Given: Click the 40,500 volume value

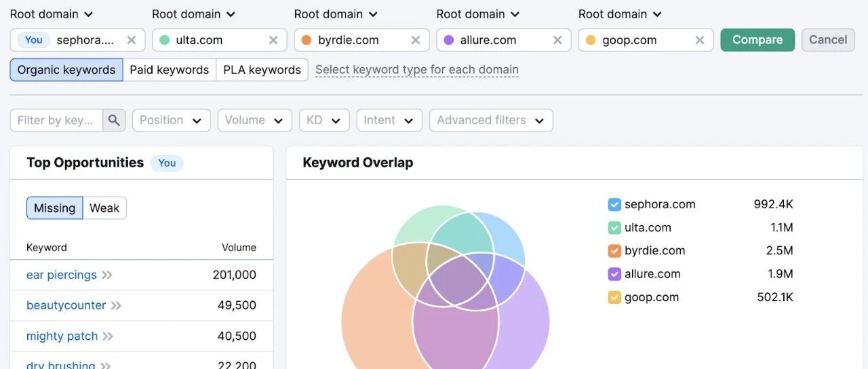Looking at the screenshot, I should [x=237, y=336].
